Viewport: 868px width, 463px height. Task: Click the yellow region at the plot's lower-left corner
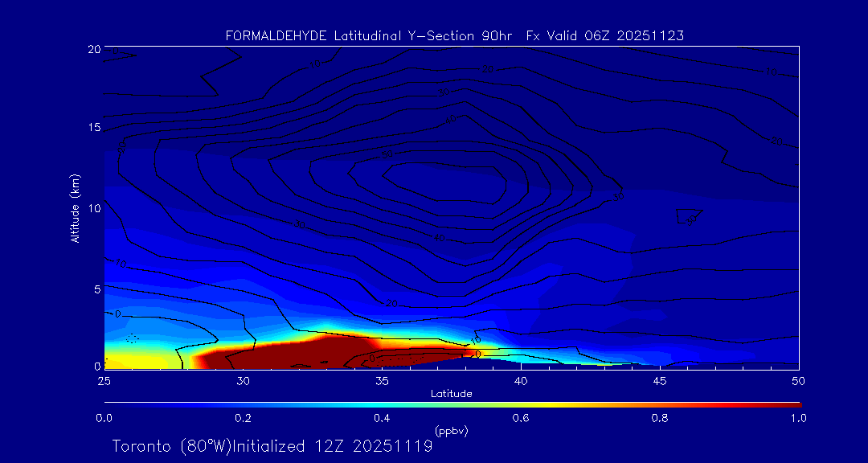pyautogui.click(x=129, y=358)
